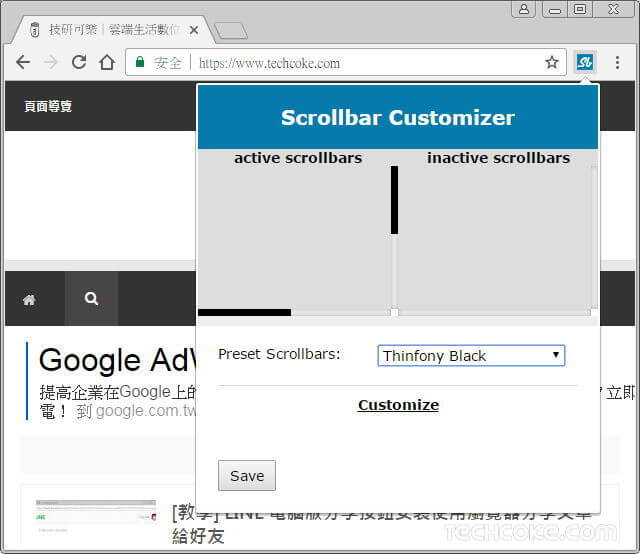Click the Save button

pos(247,476)
